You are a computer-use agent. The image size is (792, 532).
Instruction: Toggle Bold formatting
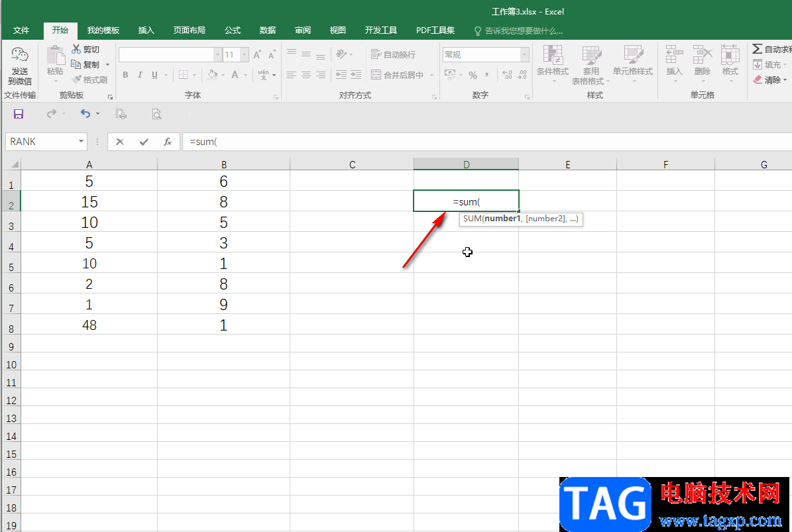(x=125, y=75)
